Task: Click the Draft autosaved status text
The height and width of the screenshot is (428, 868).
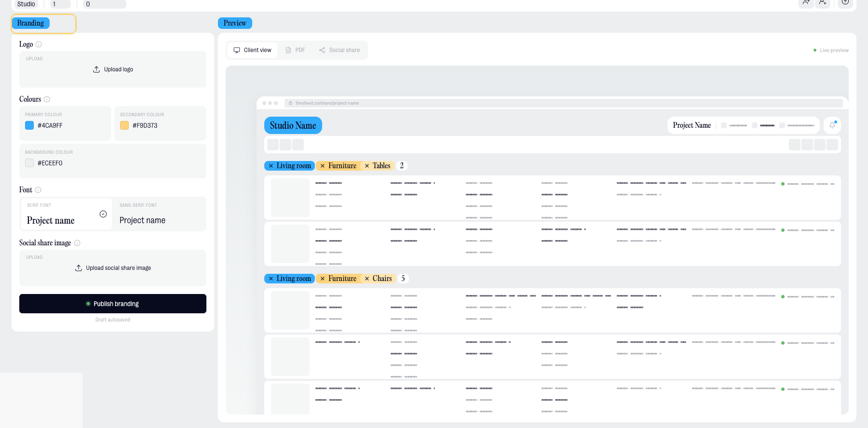Action: click(x=113, y=320)
